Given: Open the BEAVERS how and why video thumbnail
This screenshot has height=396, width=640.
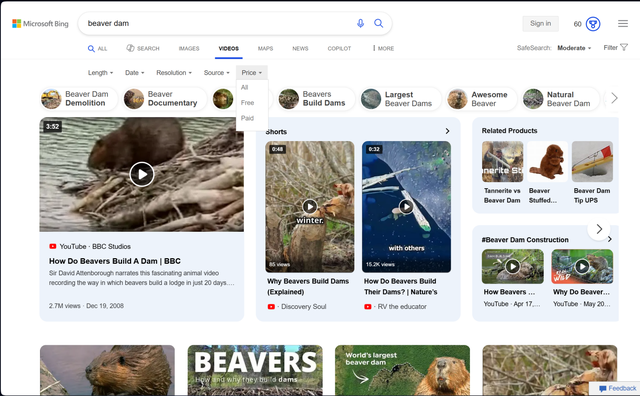Looking at the screenshot, I should coord(255,370).
